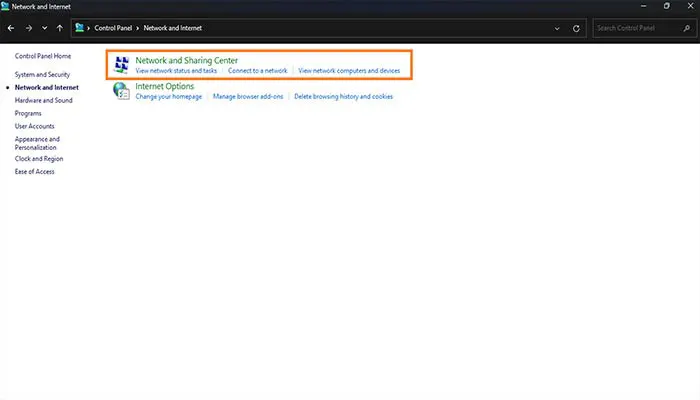Click the Back arrow navigation button
Viewport: 700px width, 400px height.
coord(11,28)
